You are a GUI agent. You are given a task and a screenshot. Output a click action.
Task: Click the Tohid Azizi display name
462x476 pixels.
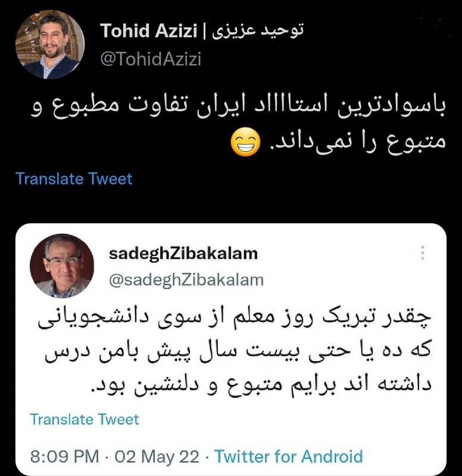click(x=149, y=31)
